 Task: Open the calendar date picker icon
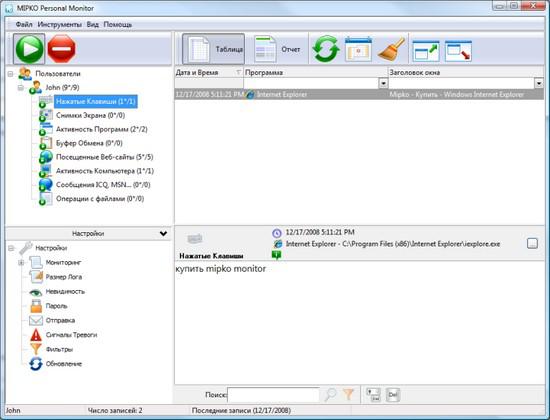(x=358, y=49)
